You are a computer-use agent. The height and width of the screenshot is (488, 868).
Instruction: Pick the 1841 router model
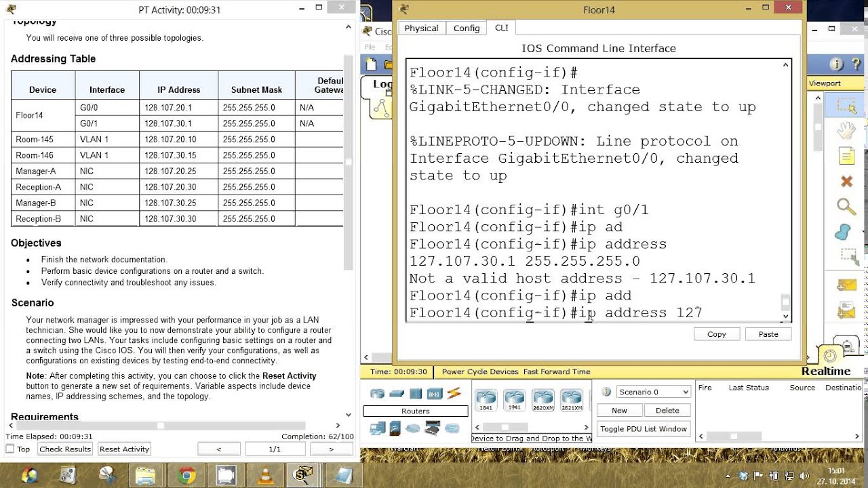(x=486, y=399)
